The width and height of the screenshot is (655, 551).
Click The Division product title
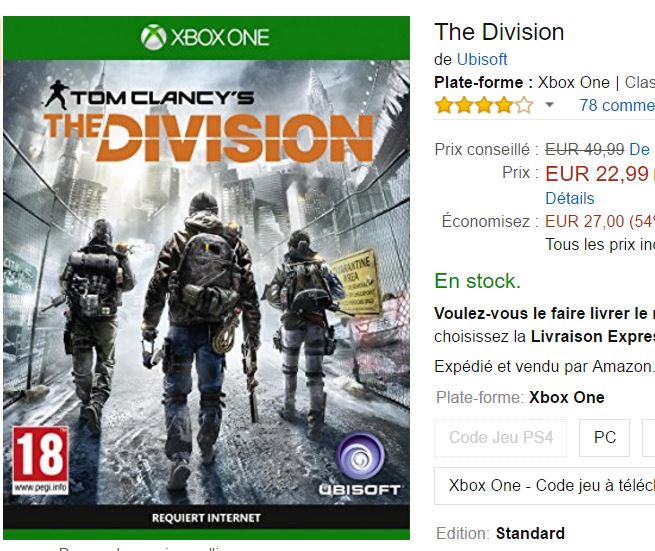[499, 32]
